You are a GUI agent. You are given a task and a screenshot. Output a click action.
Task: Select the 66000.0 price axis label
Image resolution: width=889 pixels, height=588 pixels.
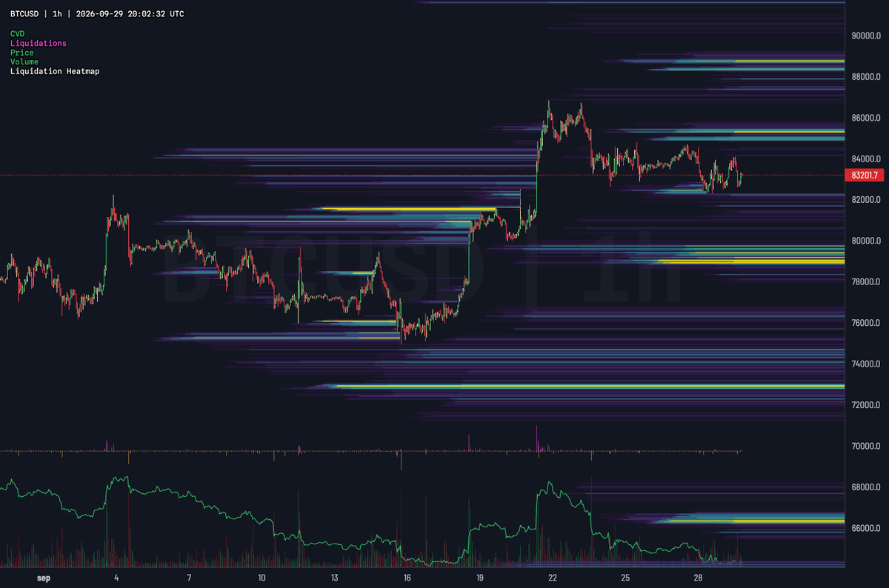tap(866, 529)
